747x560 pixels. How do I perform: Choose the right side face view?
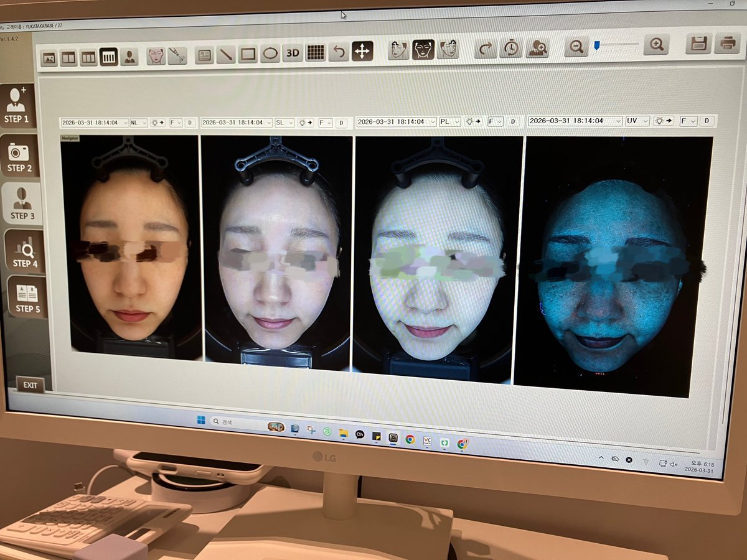tap(448, 49)
